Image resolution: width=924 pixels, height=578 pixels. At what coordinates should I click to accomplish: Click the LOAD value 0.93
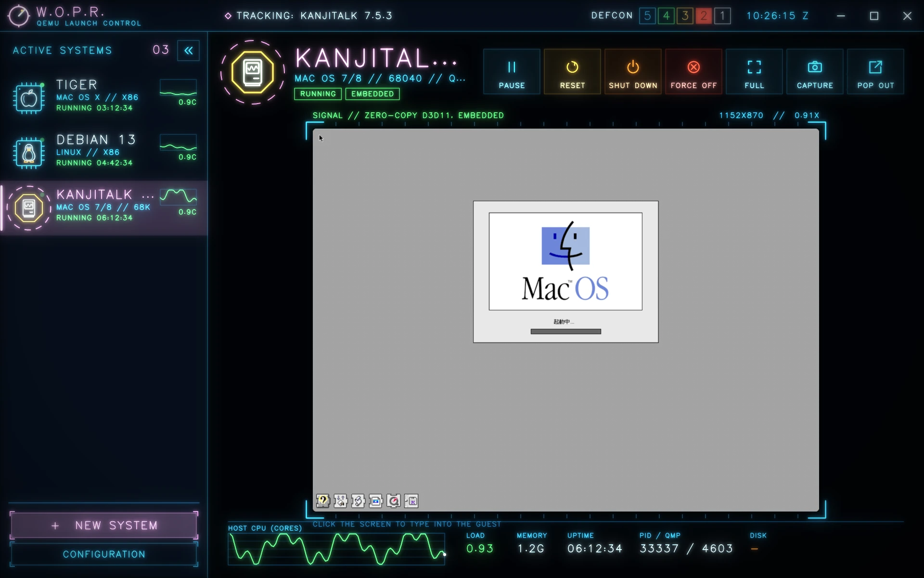click(x=480, y=549)
